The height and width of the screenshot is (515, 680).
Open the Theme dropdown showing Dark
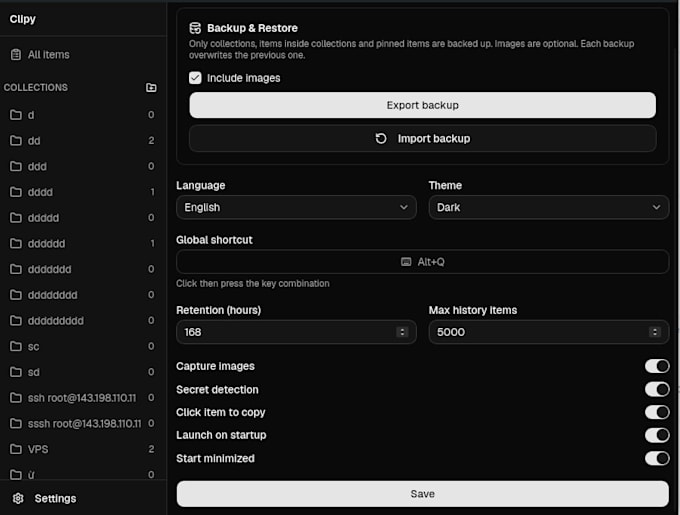click(549, 207)
